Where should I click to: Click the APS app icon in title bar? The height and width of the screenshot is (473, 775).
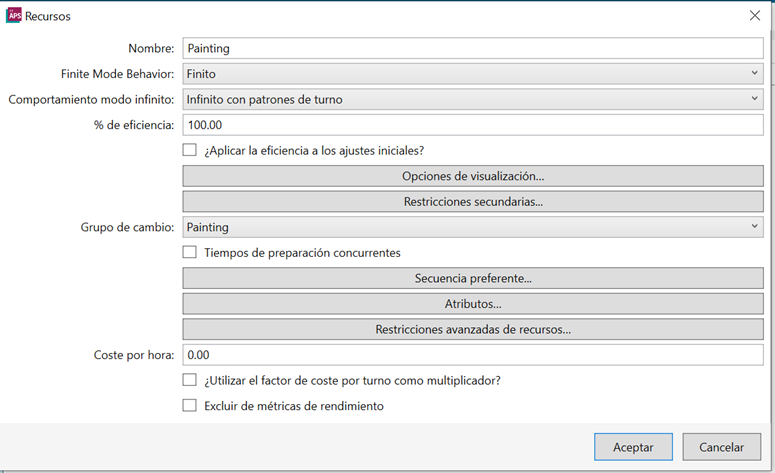(x=14, y=15)
